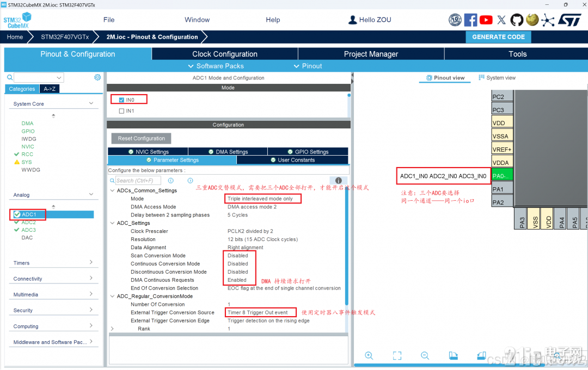Open the GPIO Settings tab

pos(308,151)
